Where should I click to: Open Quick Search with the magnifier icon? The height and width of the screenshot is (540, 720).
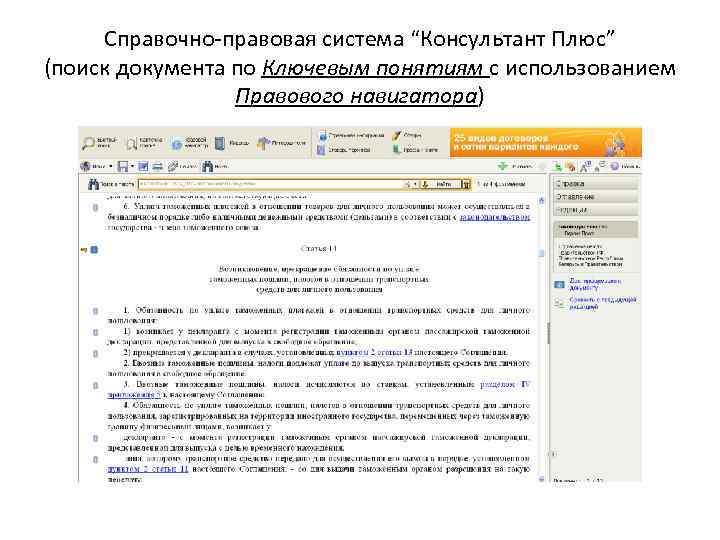88,143
